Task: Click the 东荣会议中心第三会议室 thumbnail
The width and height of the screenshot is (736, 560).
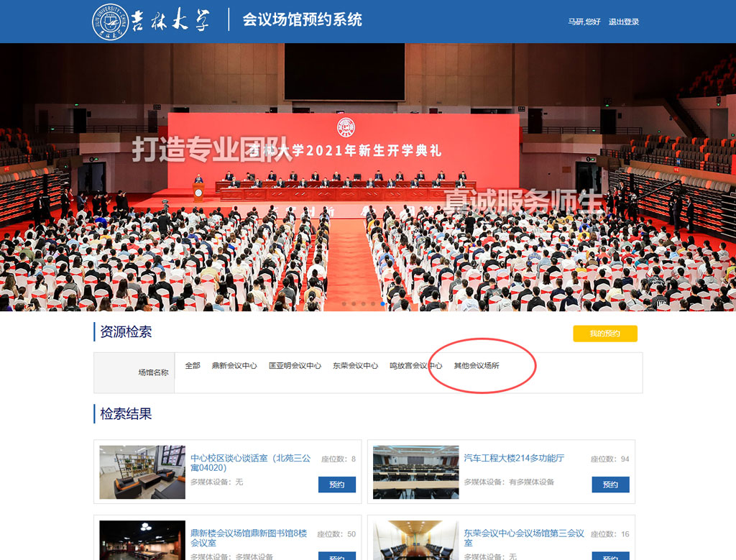Action: tap(416, 541)
